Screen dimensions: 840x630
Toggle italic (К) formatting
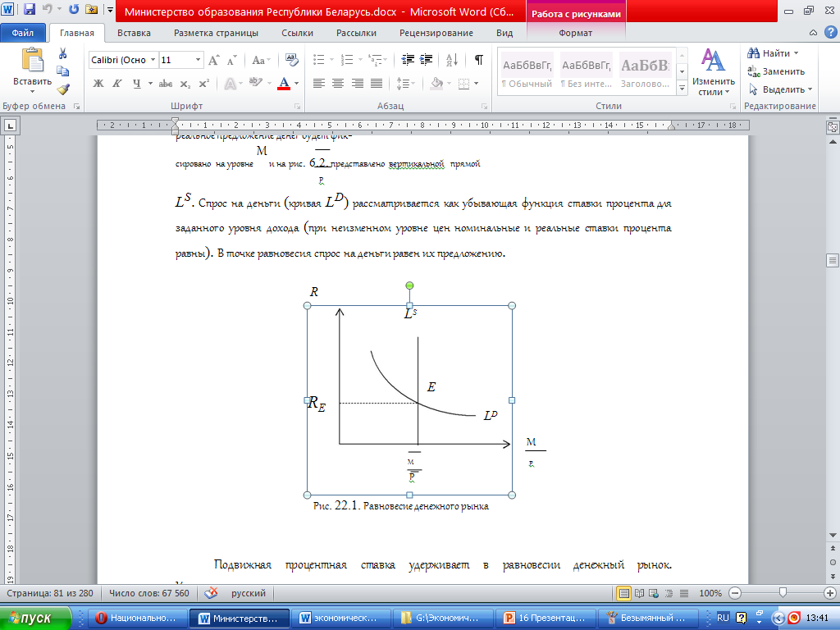[x=116, y=84]
